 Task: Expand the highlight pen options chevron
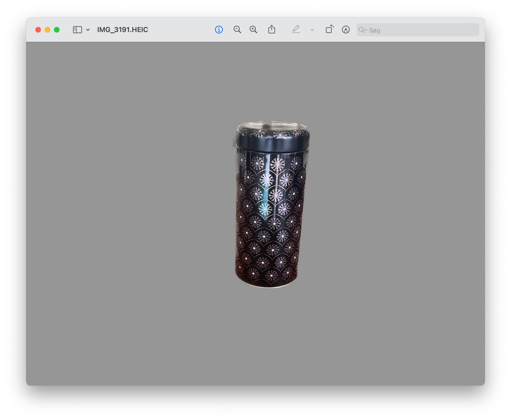click(312, 30)
